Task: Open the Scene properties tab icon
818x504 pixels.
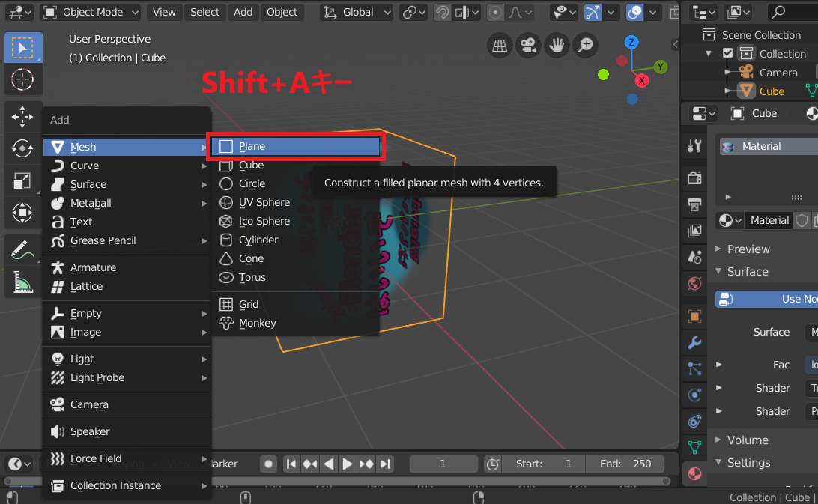Action: tap(694, 257)
